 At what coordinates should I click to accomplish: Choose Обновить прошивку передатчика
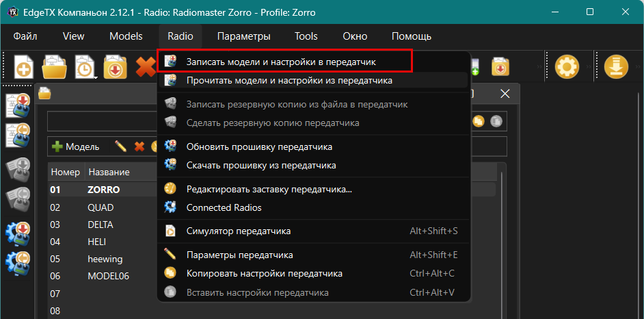click(x=314, y=146)
